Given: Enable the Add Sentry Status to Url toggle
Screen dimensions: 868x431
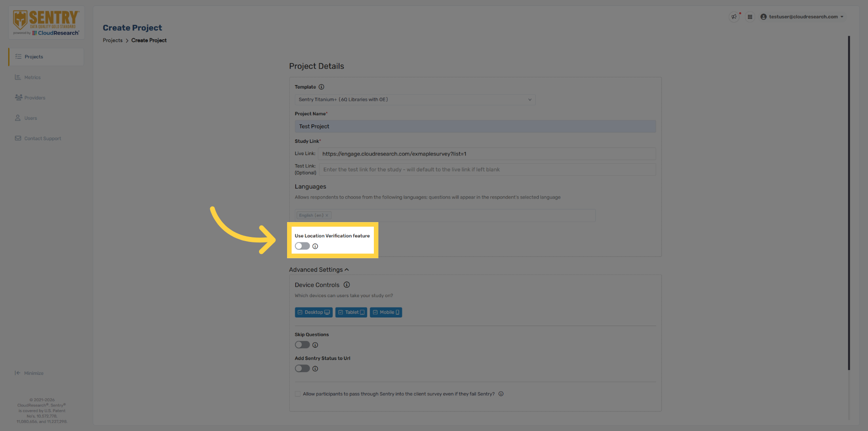Looking at the screenshot, I should [302, 369].
